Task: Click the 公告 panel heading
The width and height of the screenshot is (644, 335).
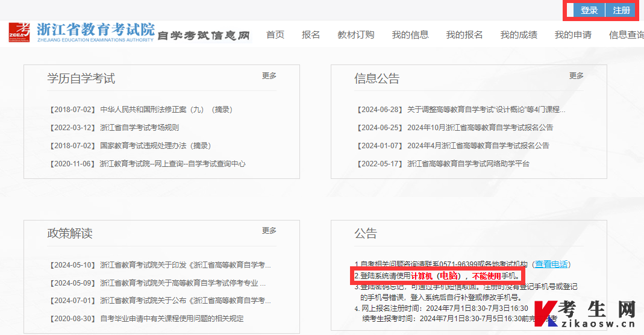Action: [x=366, y=234]
